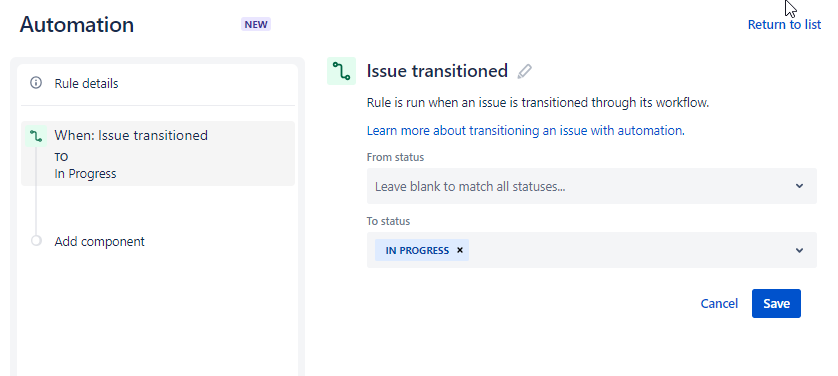Click the rule description sentence about workflow
838x376 pixels.
click(538, 103)
